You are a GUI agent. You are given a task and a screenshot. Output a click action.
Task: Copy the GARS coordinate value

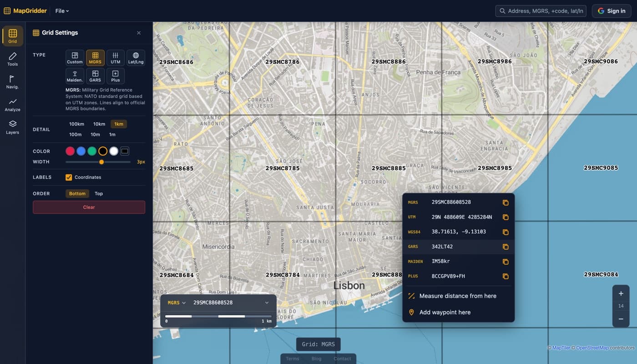pos(505,247)
